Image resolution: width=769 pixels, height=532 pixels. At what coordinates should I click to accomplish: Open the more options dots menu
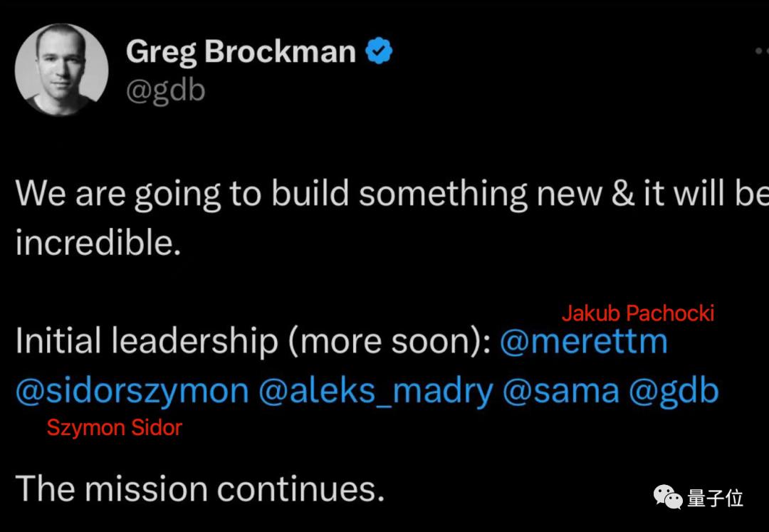coord(760,52)
